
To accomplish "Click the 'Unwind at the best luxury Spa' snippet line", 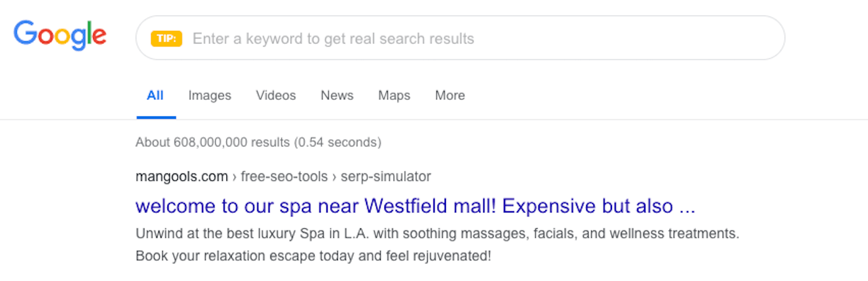I will [x=437, y=234].
